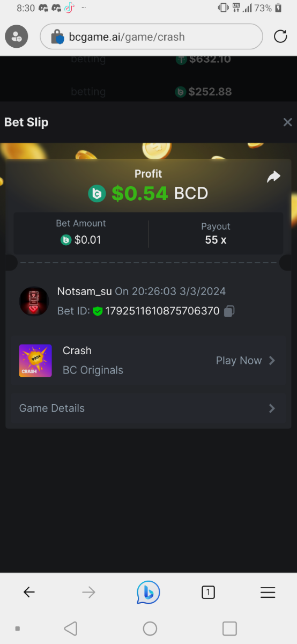Image resolution: width=297 pixels, height=644 pixels.
Task: Expand the Game Details row
Action: 148,408
